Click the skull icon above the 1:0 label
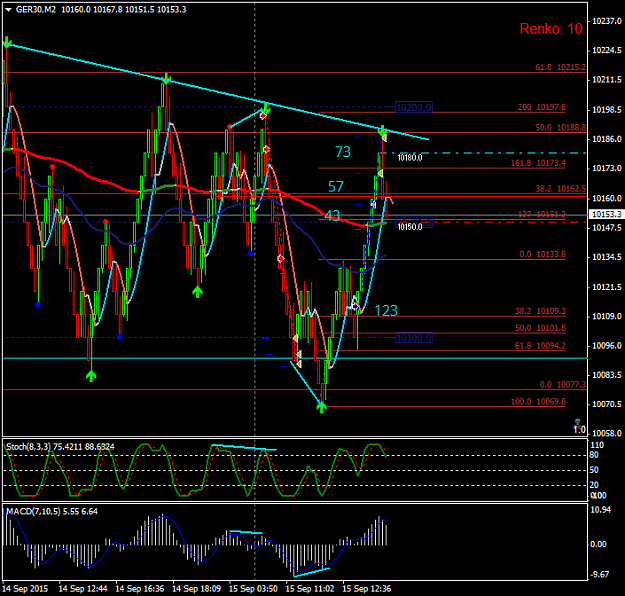The width and height of the screenshot is (625, 596). pos(577,422)
